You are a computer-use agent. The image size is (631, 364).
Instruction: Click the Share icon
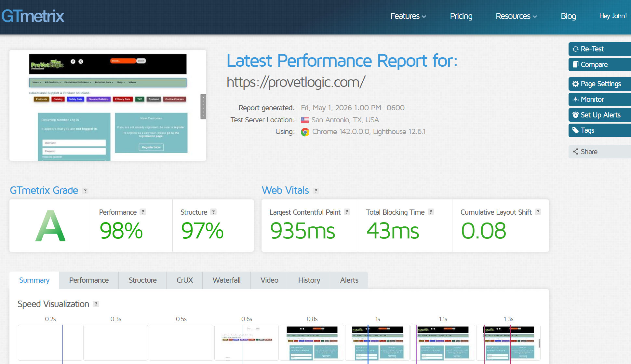(575, 152)
